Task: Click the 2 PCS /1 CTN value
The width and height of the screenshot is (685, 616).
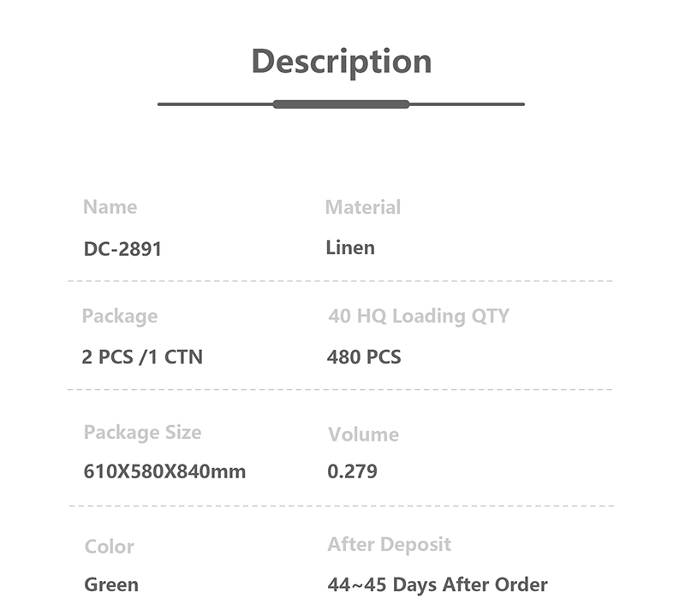Action: [142, 357]
